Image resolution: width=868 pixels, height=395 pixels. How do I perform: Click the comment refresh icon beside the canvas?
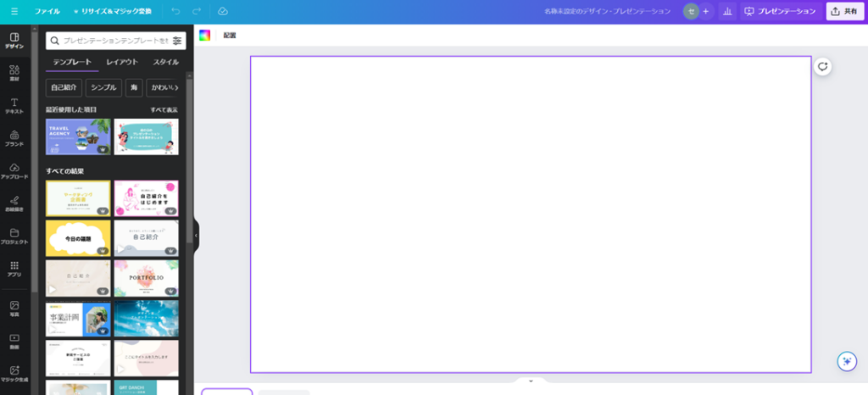click(822, 66)
